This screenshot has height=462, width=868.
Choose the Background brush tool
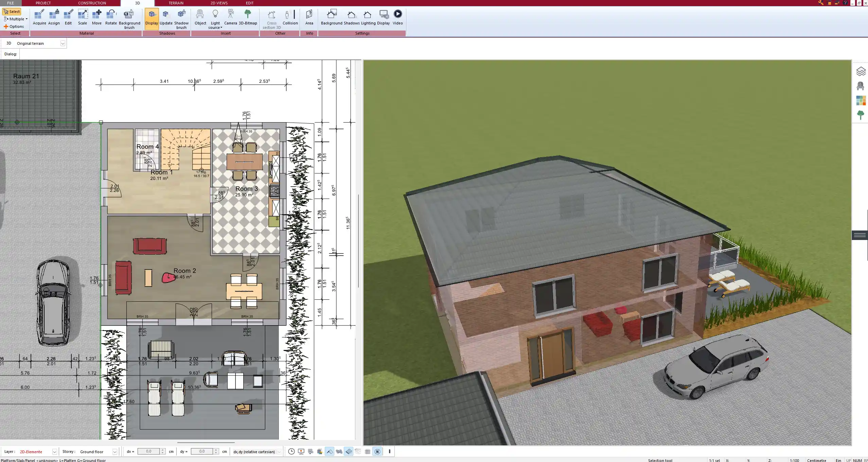(x=129, y=19)
